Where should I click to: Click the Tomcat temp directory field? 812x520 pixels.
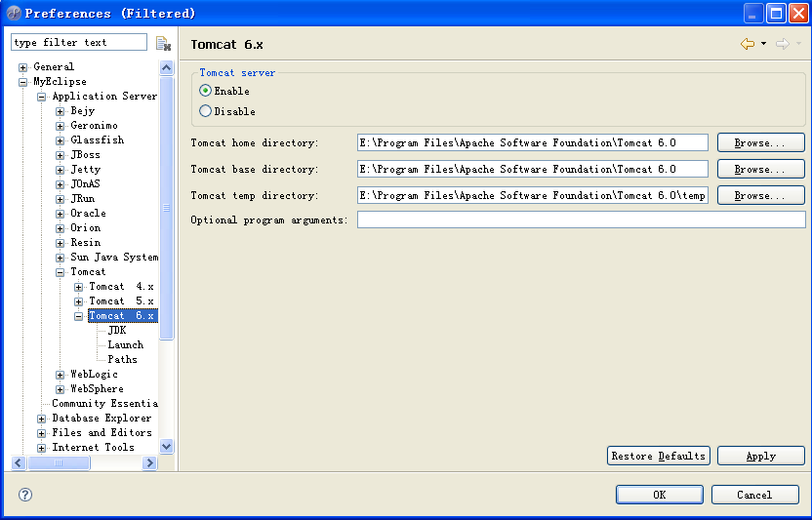pos(532,195)
